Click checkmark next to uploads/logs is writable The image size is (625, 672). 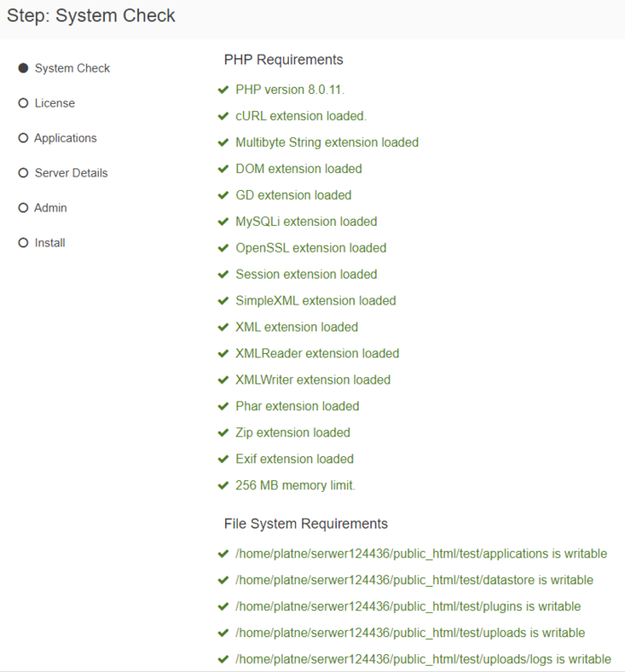pyautogui.click(x=223, y=659)
